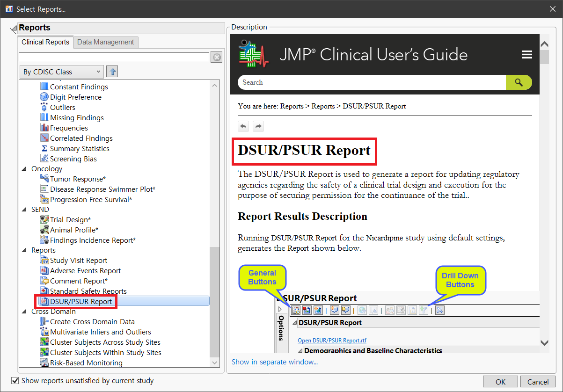
Task: Click the JMP Clinical logo in the guide header
Action: point(253,54)
